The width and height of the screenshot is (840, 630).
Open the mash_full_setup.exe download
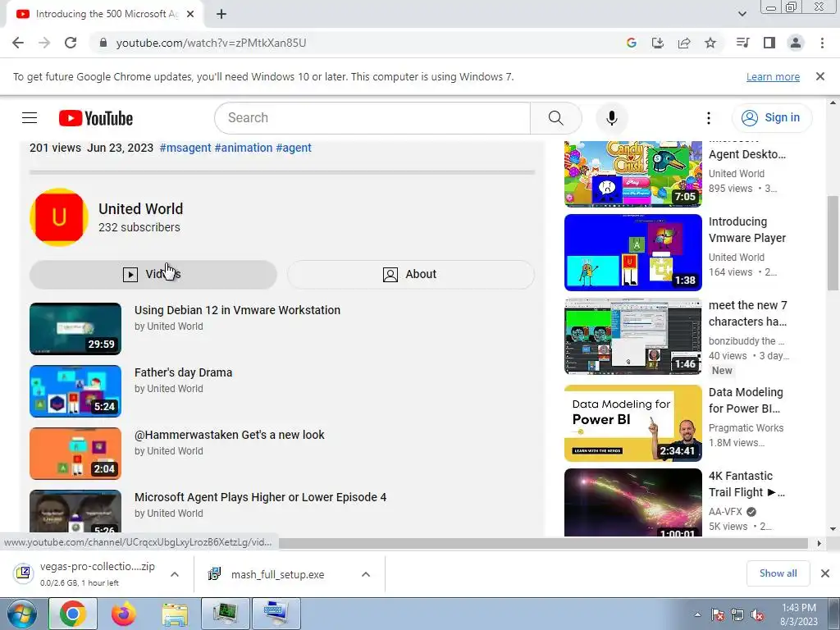277,575
